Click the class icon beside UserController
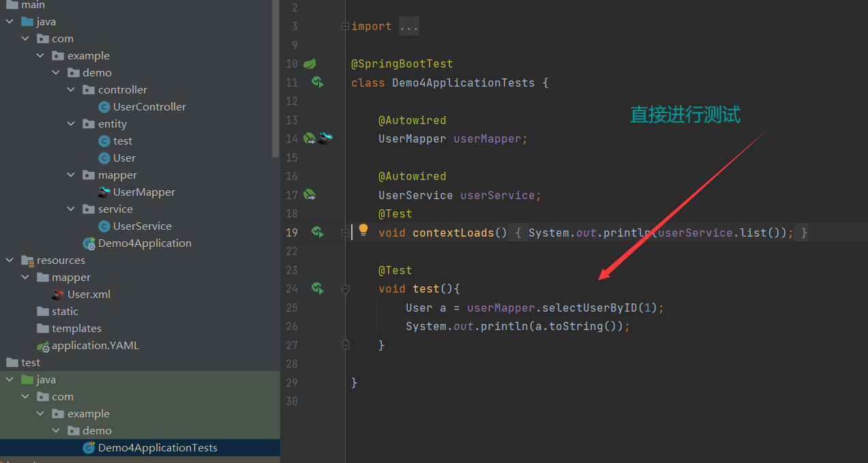Screen dimensions: 868x463 [104, 106]
